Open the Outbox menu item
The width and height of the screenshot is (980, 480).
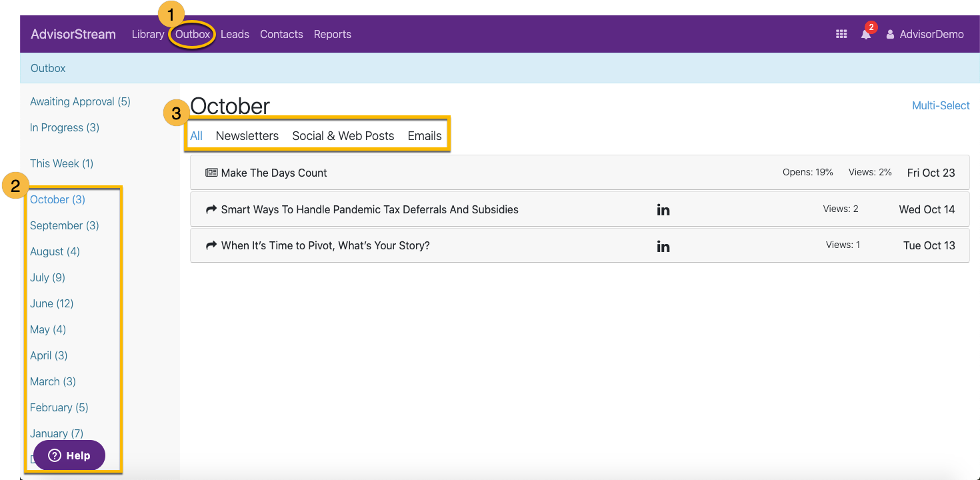193,34
